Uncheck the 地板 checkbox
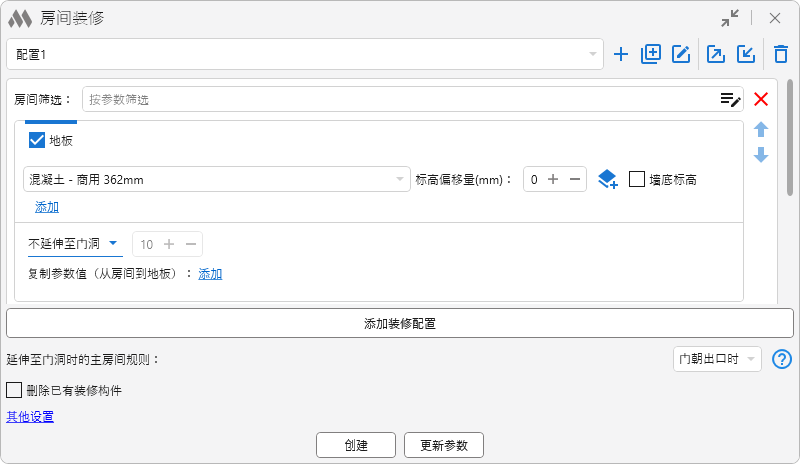Screen dimensions: 800x464 [37, 141]
